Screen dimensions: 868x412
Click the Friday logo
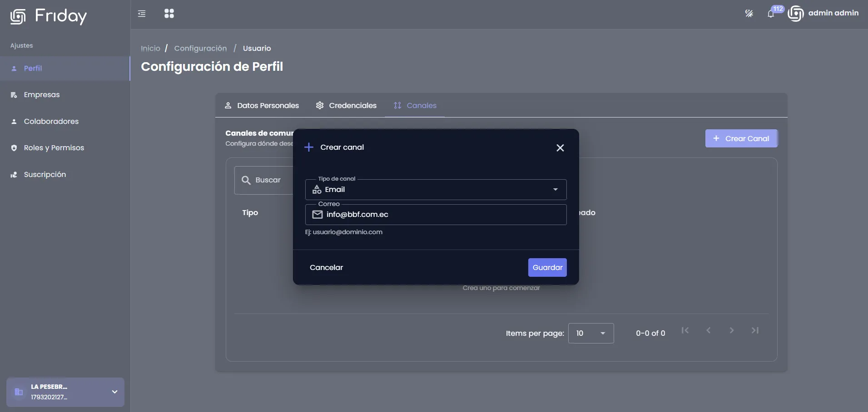[x=49, y=16]
